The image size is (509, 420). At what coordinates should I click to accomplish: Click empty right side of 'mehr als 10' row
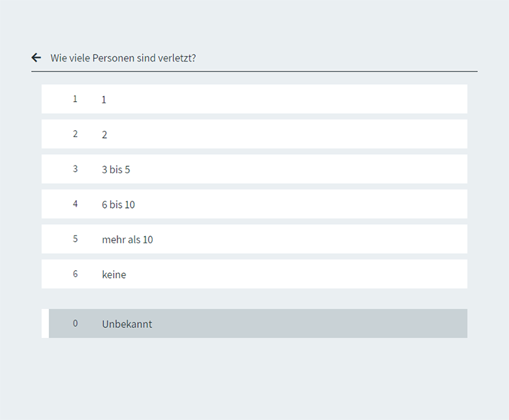click(x=353, y=239)
